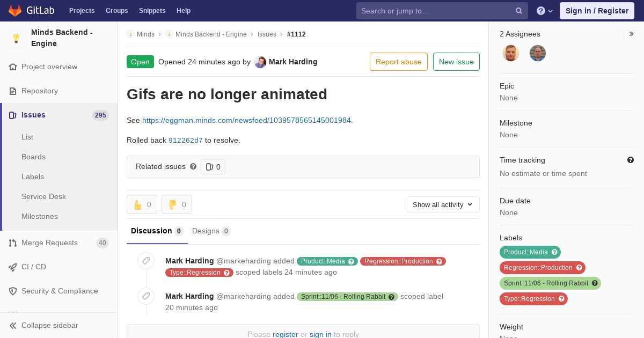Open the Milestones sidebar item
Screen dimensions: 644x338
pos(40,217)
